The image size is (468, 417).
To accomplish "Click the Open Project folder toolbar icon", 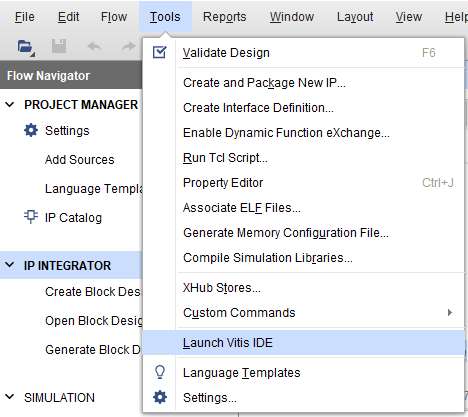I will (x=25, y=47).
